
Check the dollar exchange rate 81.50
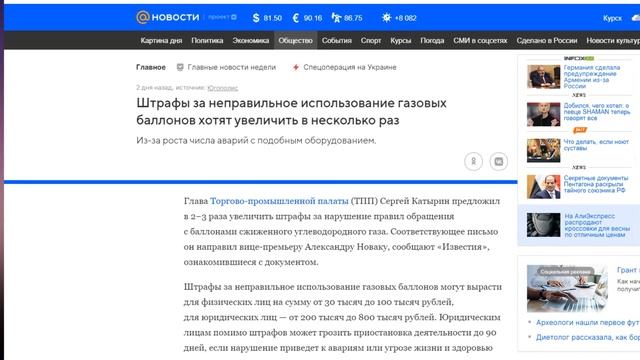tap(267, 18)
